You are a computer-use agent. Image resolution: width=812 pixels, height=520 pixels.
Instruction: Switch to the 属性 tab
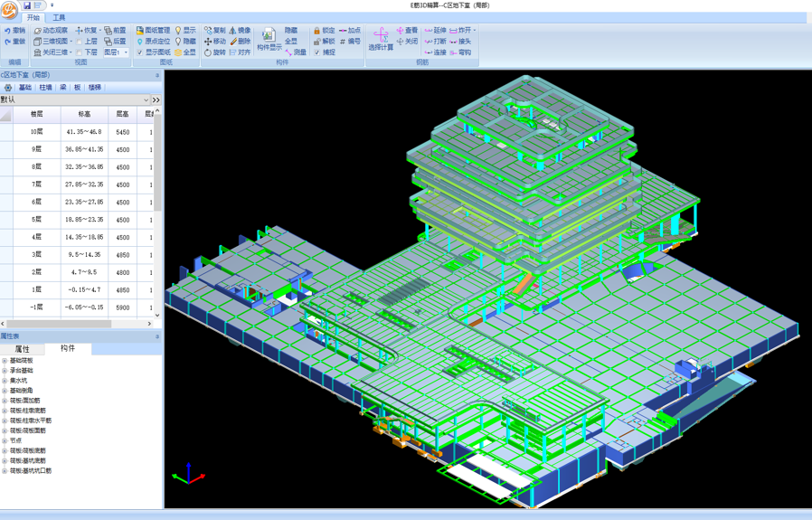(23, 349)
